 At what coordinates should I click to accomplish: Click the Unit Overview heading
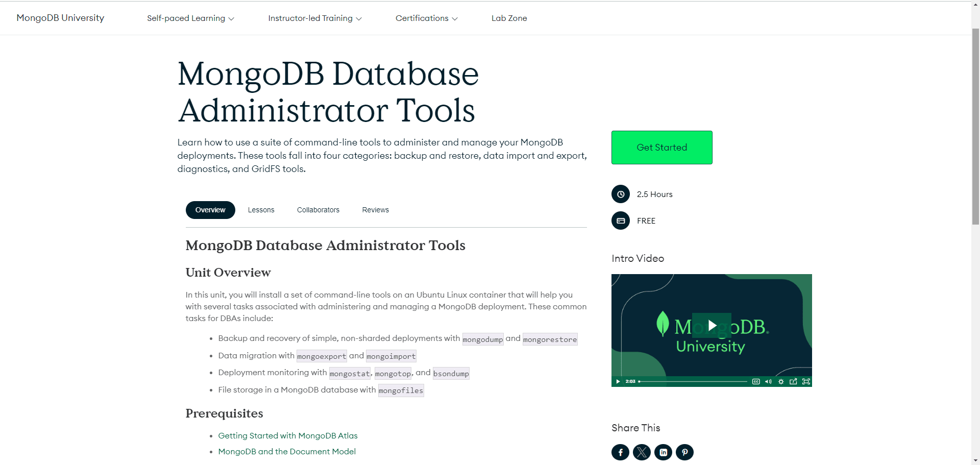click(228, 272)
